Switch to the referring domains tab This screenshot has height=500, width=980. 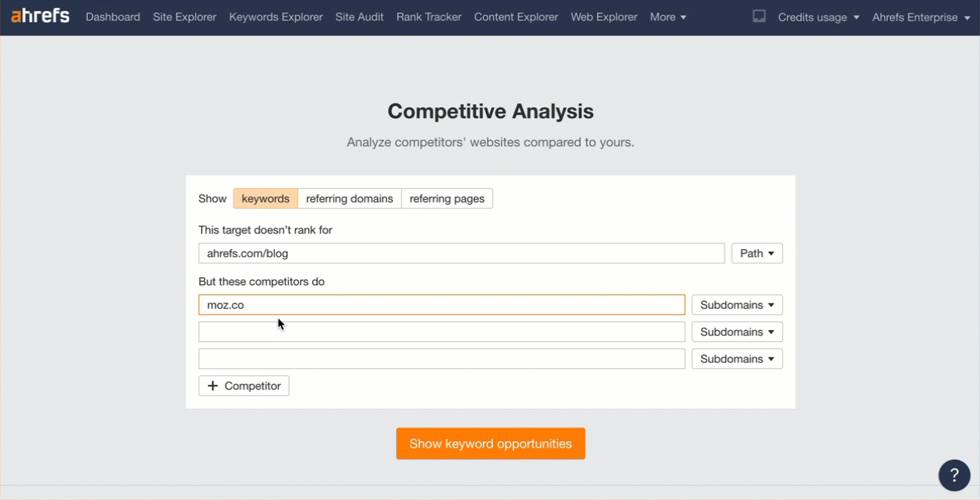[x=349, y=198]
